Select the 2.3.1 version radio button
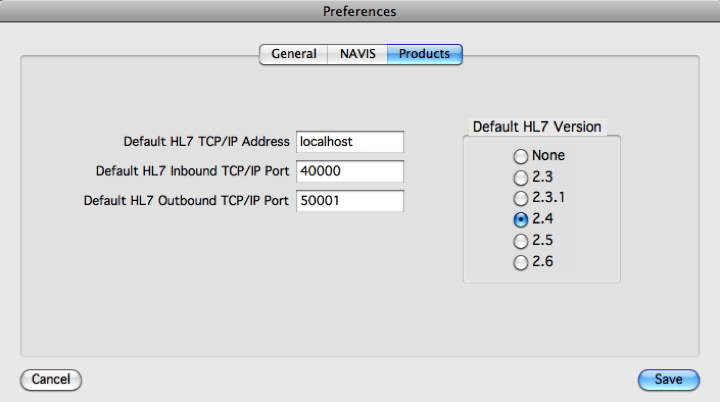Image resolution: width=720 pixels, height=402 pixels. click(x=520, y=199)
